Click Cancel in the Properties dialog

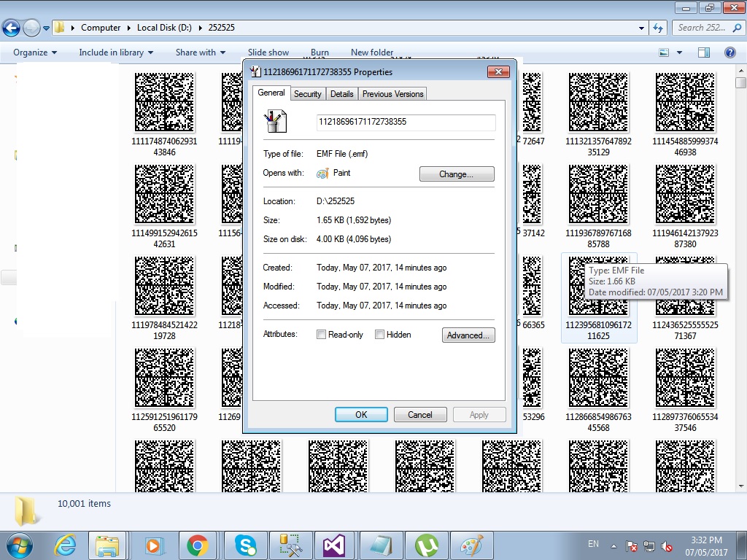coord(420,415)
